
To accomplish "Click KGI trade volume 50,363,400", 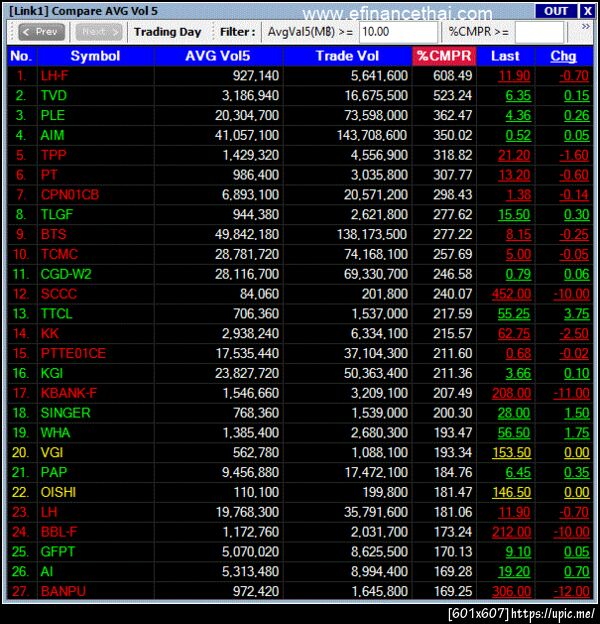I will [x=376, y=373].
